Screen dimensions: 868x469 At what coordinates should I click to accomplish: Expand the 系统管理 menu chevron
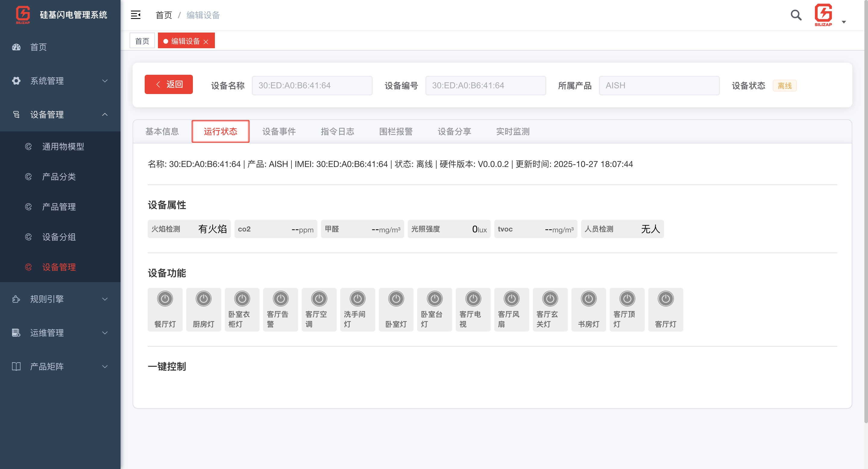[x=105, y=81]
